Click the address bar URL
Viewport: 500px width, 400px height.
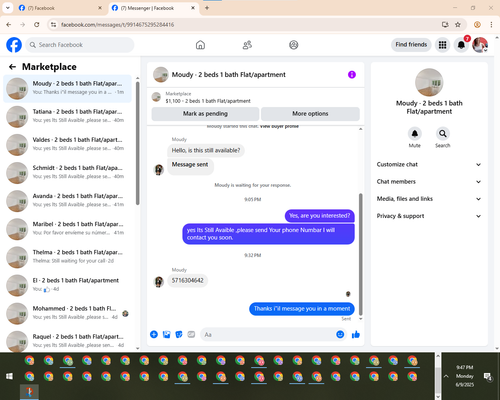tap(117, 25)
